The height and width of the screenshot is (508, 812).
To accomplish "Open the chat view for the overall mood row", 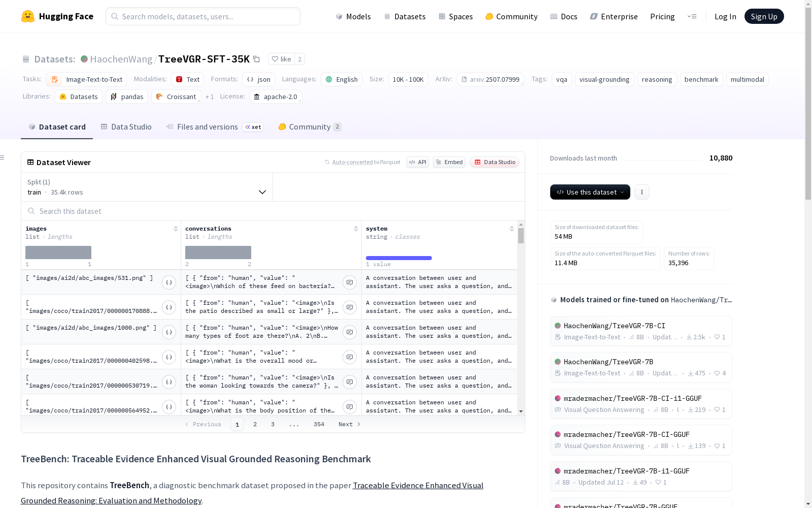I will tap(350, 357).
